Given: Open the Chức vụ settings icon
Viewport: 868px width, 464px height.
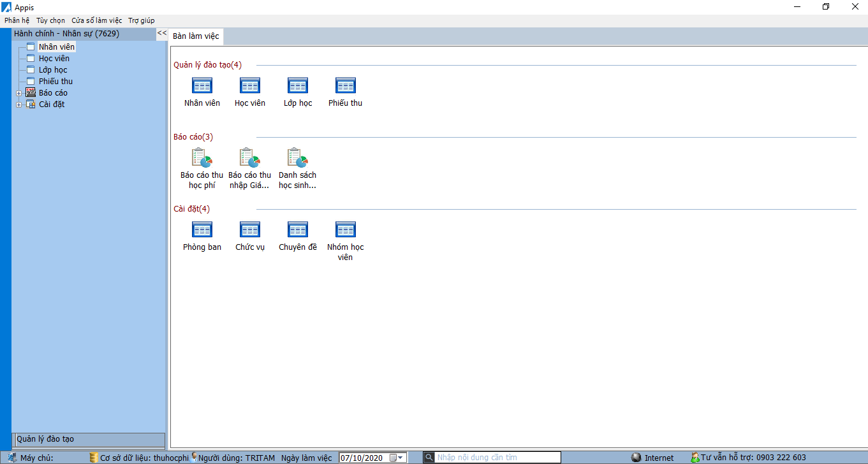Looking at the screenshot, I should (250, 229).
